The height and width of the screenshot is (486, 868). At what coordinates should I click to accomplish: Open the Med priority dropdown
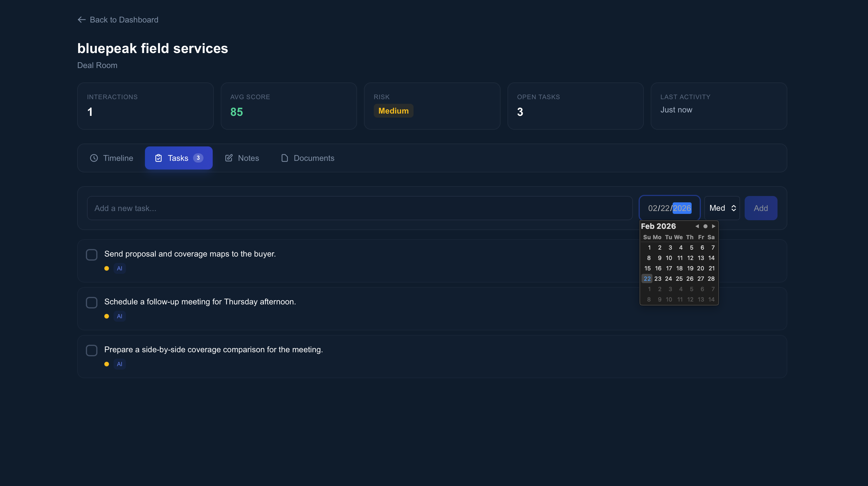click(722, 208)
